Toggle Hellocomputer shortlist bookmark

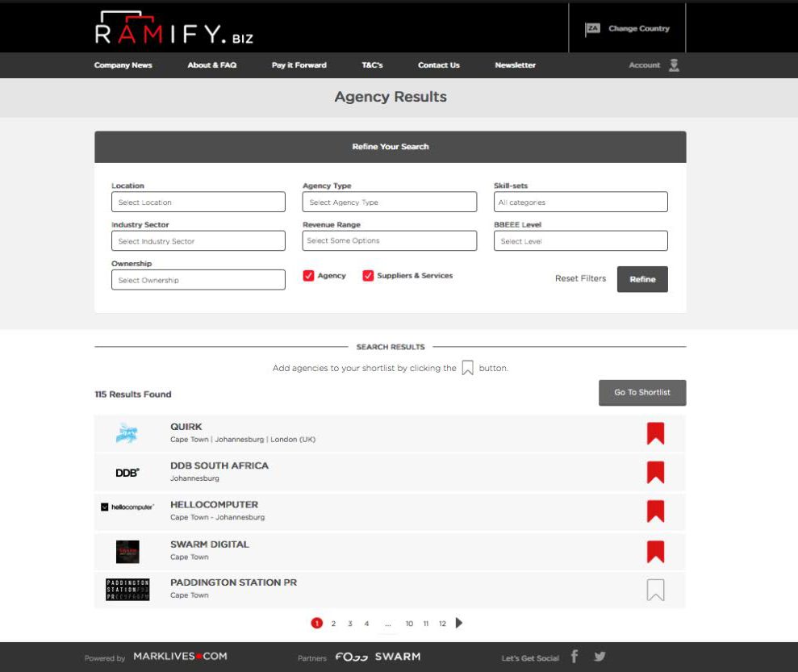coord(655,511)
